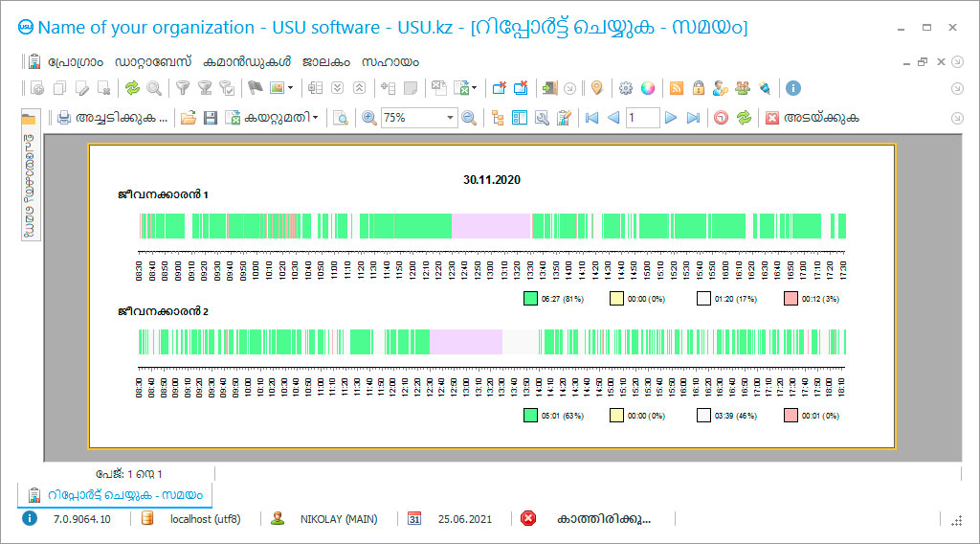
Task: Toggle thumbnails layout icon
Action: tap(520, 118)
